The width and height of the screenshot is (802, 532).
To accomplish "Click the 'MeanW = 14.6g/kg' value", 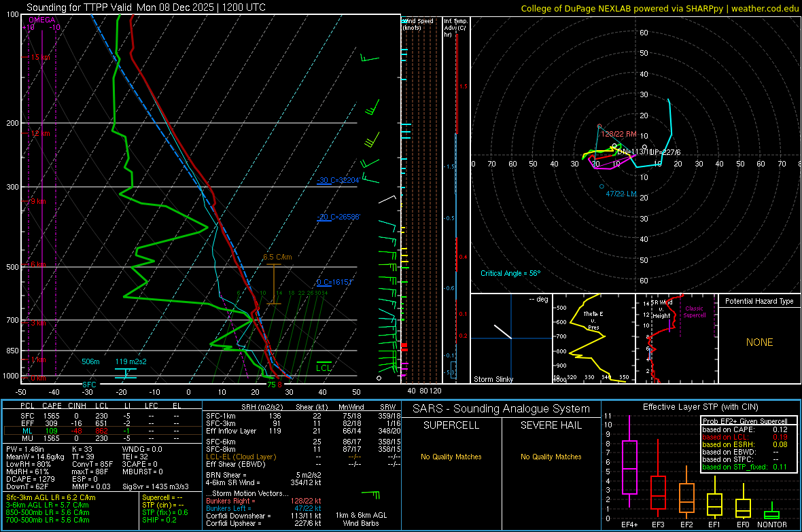I will [35, 457].
